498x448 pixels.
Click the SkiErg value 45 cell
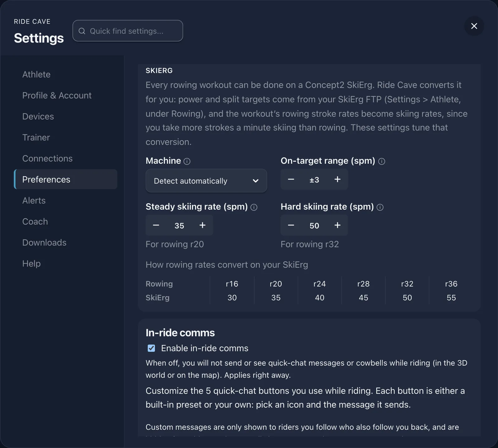pos(364,298)
